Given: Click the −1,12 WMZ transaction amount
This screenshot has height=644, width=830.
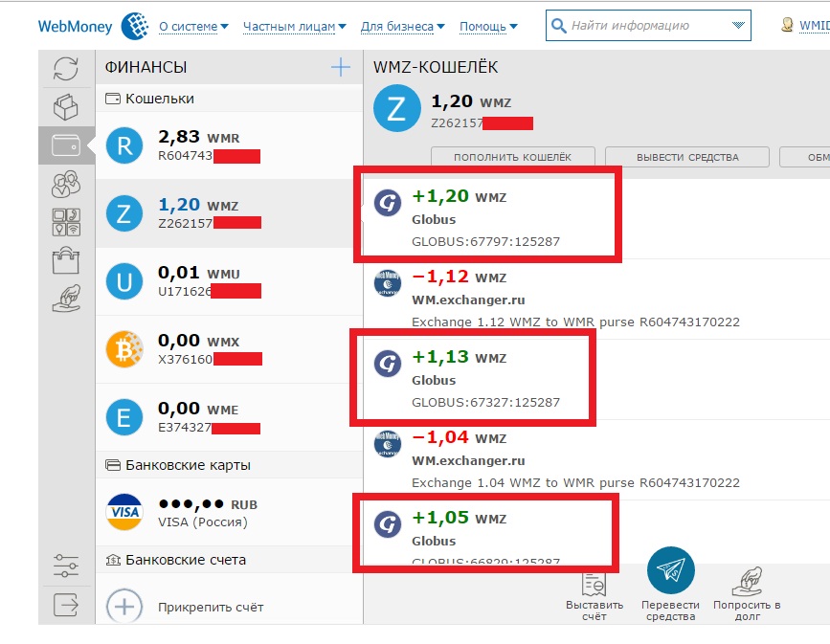Looking at the screenshot, I should click(x=459, y=277).
